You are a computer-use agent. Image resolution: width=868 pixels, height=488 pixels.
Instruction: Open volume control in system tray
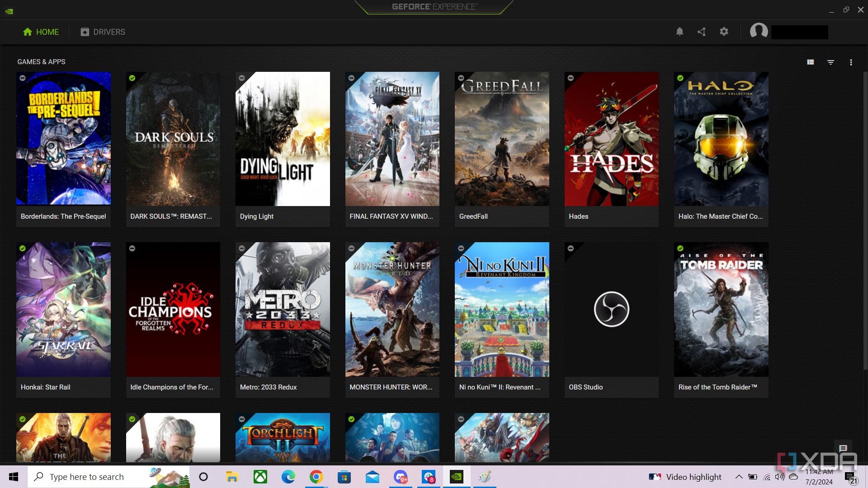[780, 477]
